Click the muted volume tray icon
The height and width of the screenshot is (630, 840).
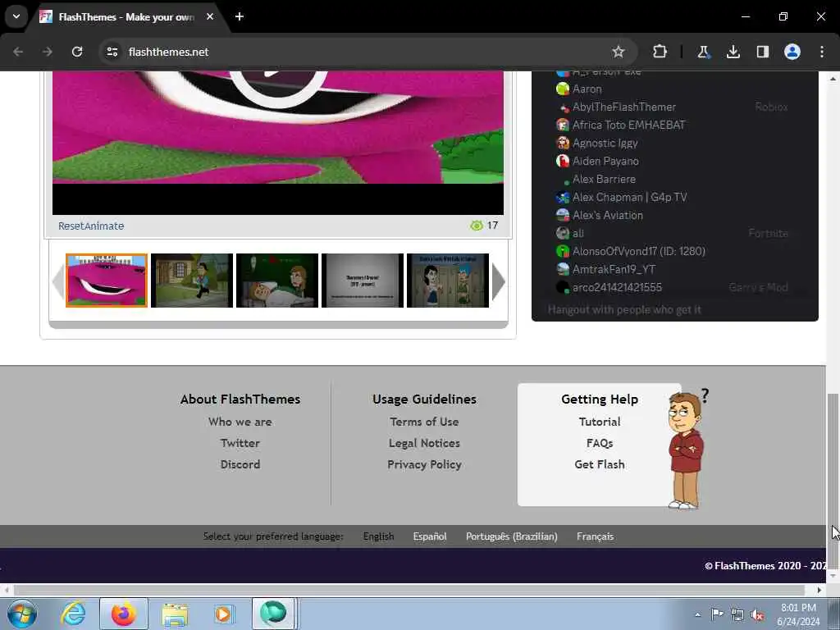(757, 615)
